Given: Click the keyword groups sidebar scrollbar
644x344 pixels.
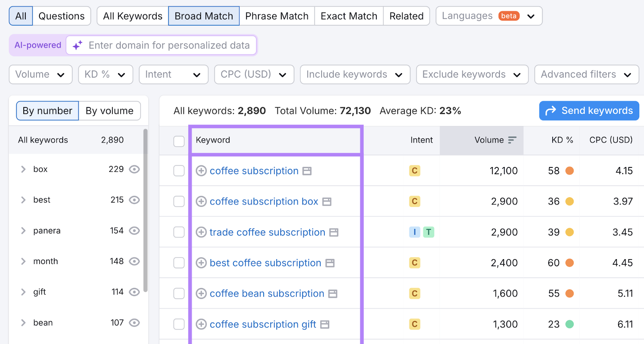Looking at the screenshot, I should 145,209.
